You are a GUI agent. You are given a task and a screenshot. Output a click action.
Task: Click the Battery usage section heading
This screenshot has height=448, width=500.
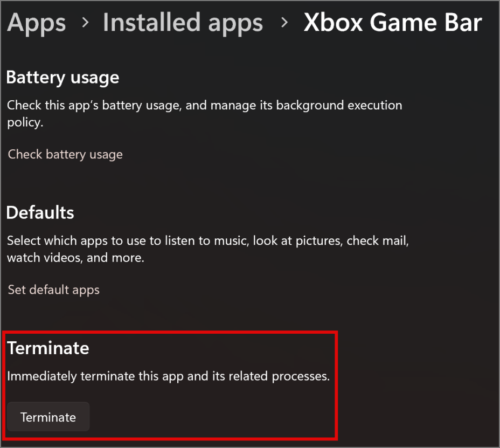point(63,78)
